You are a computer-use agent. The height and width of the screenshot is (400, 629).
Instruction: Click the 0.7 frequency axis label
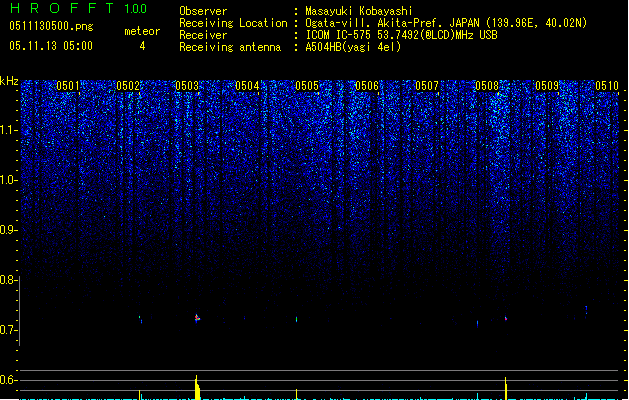click(x=8, y=330)
